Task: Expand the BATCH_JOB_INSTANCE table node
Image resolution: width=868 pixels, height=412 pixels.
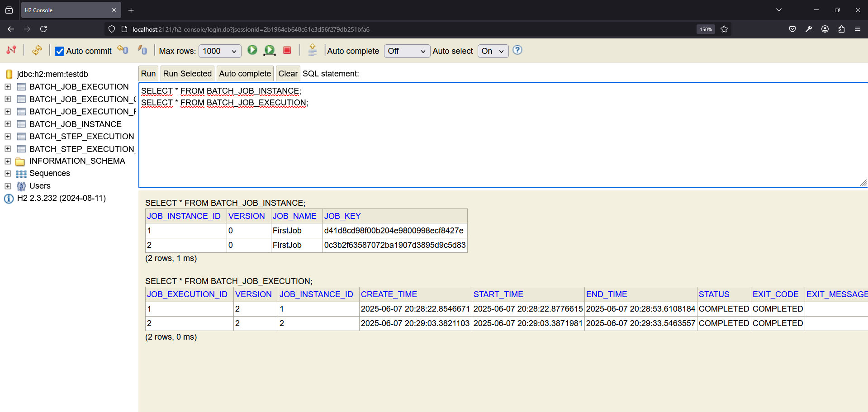Action: [x=8, y=124]
